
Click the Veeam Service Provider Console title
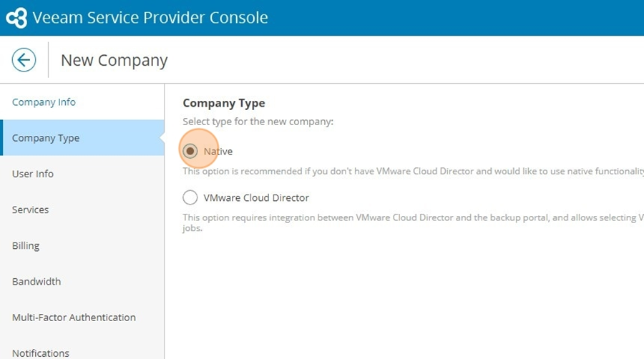tap(150, 18)
